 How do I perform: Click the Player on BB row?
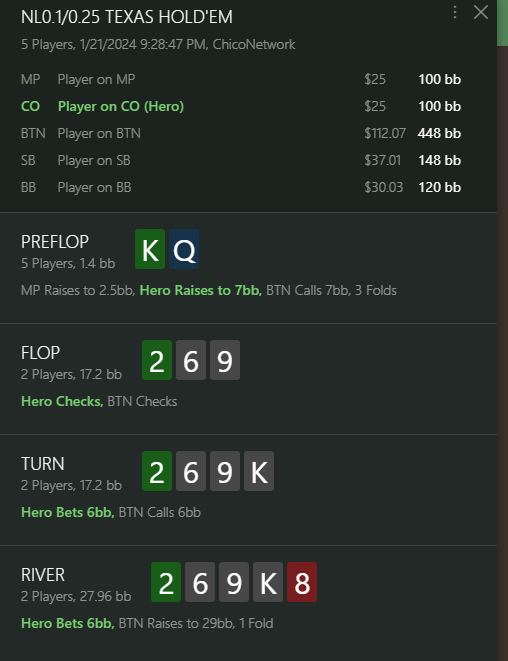pos(241,187)
